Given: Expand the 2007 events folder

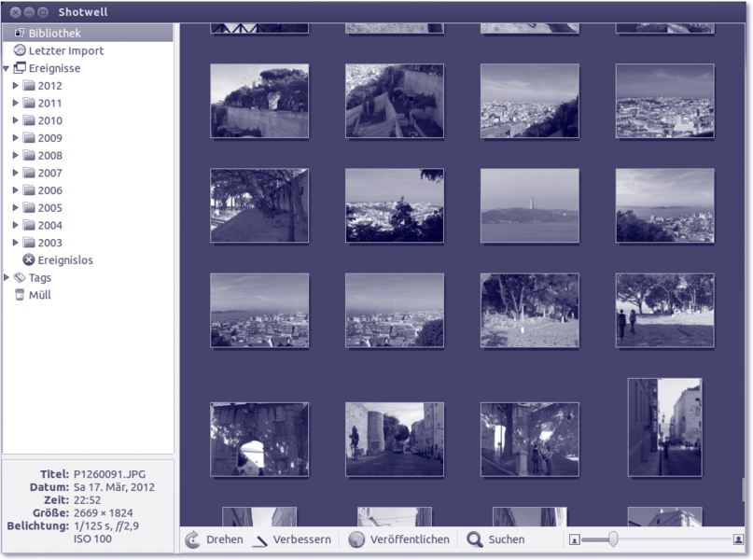Looking at the screenshot, I should pyautogui.click(x=15, y=173).
